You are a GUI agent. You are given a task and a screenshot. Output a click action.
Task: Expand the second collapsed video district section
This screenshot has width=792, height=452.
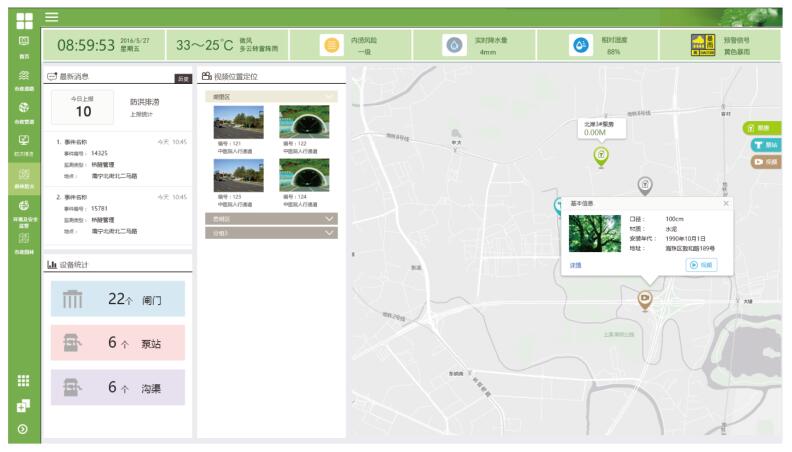tap(270, 217)
